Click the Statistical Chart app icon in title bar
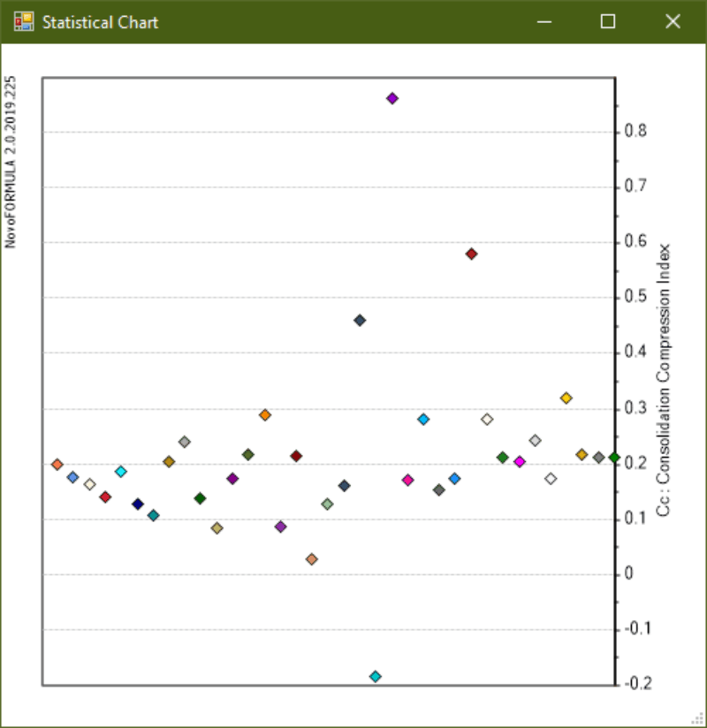 (24, 22)
